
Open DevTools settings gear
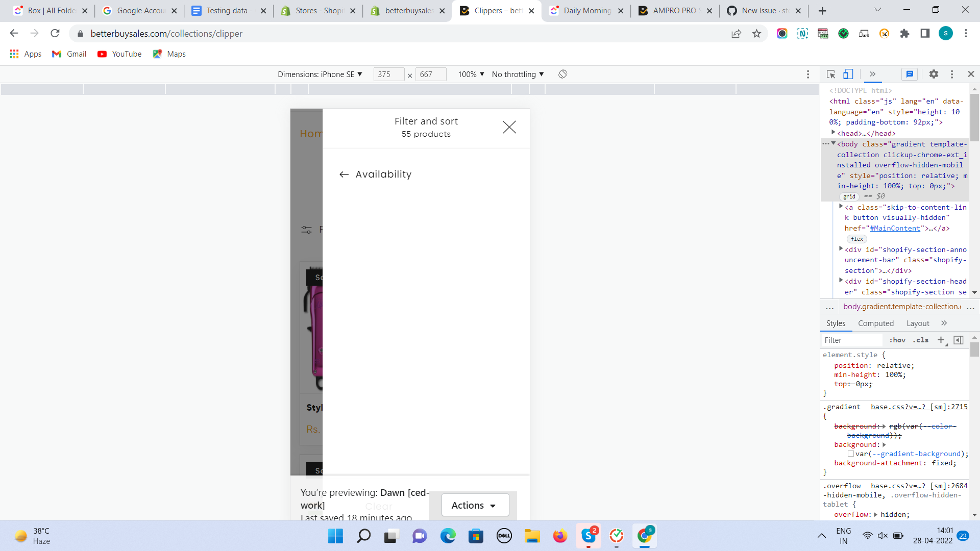934,74
